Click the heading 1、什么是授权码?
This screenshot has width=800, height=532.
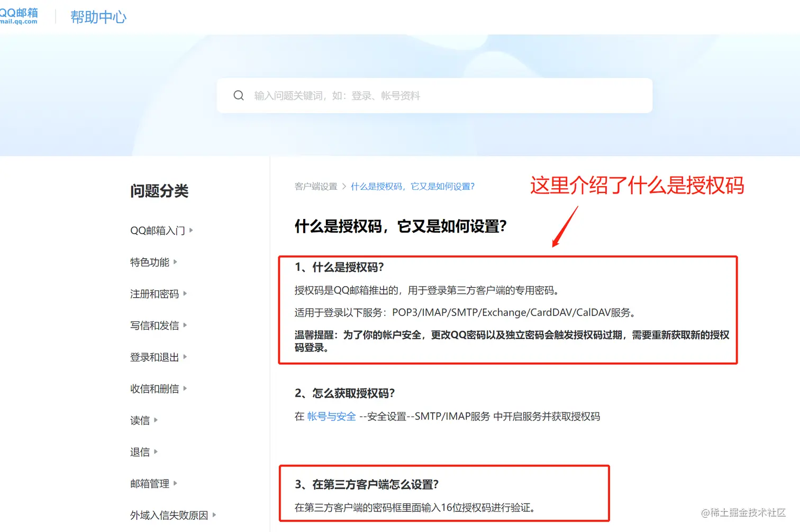pos(339,268)
